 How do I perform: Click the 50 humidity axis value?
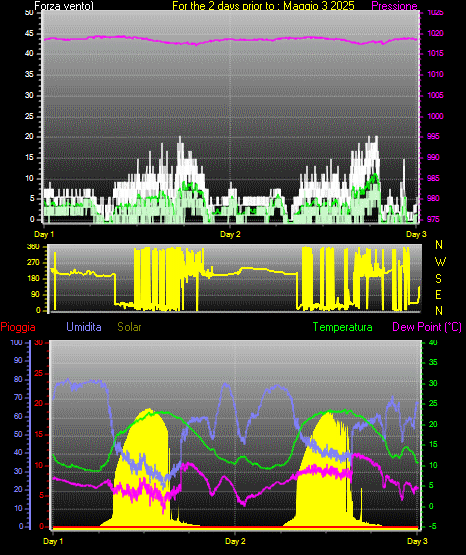(18, 434)
